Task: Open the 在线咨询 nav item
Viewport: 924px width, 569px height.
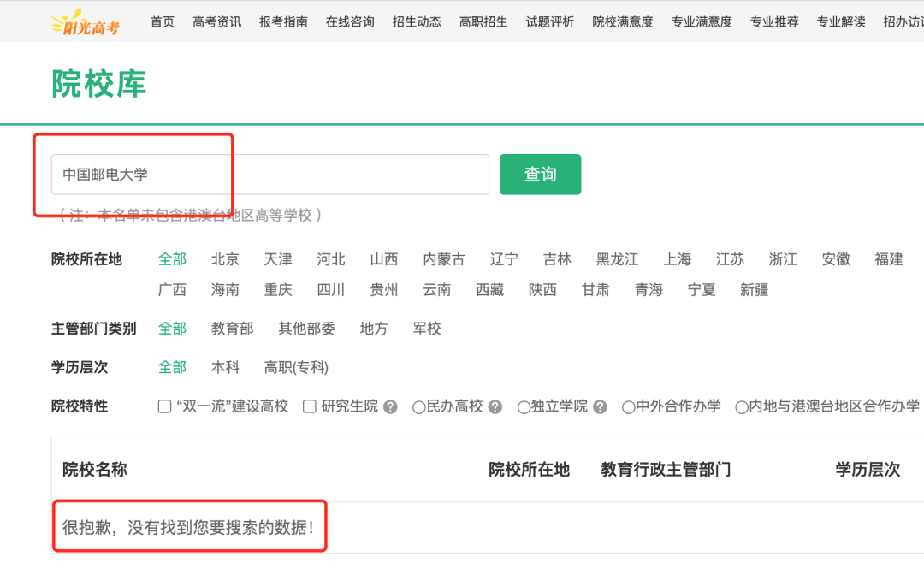Action: pos(350,21)
